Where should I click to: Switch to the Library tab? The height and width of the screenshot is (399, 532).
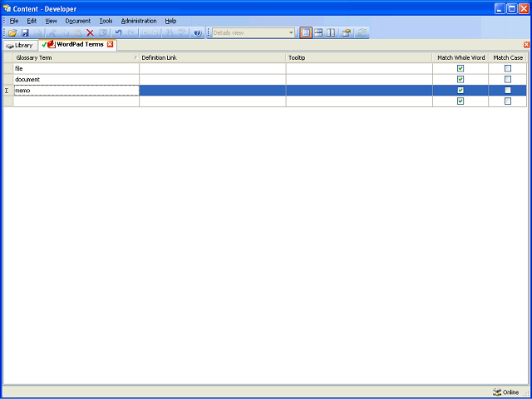click(x=20, y=45)
